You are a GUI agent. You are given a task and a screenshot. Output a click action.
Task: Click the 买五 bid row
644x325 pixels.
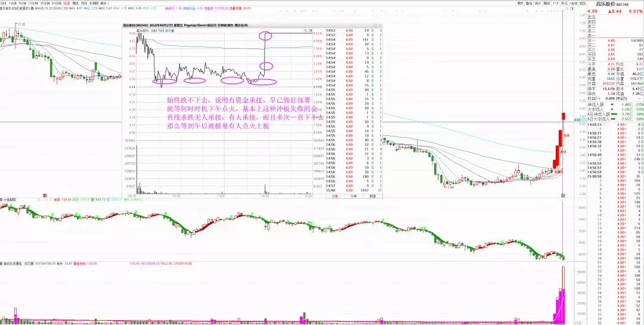[x=615, y=59]
